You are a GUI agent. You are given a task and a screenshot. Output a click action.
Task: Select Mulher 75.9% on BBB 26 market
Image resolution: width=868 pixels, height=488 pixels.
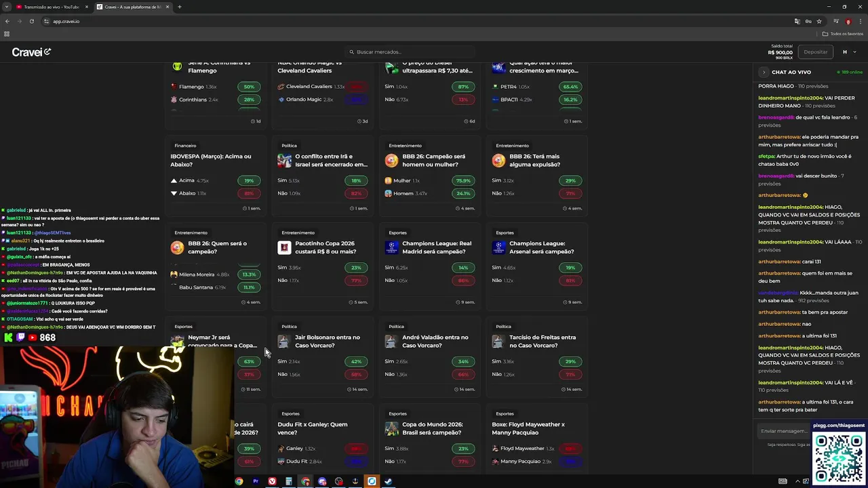coord(463,180)
